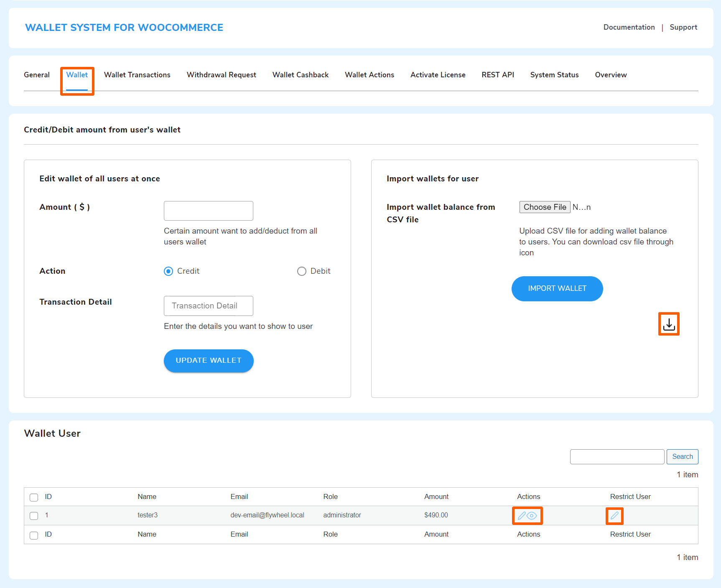Image resolution: width=721 pixels, height=588 pixels.
Task: Focus the Amount ($) input field
Action: (209, 211)
